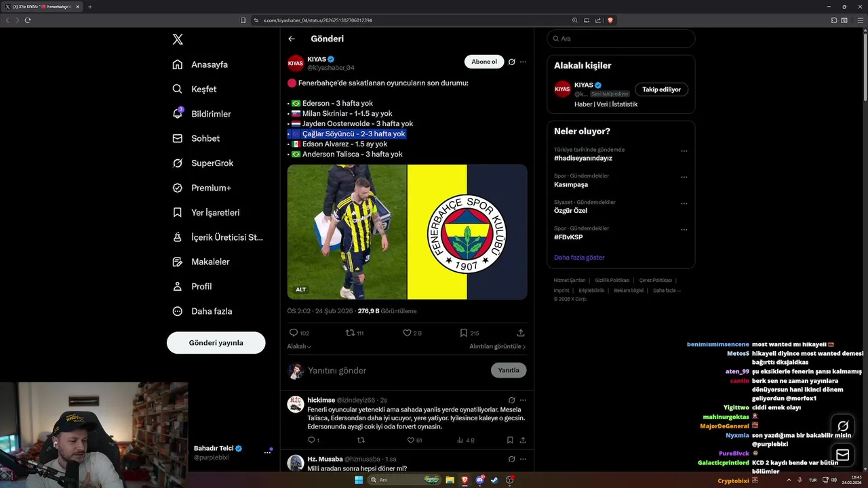Image resolution: width=868 pixels, height=488 pixels.
Task: Open the more options menu on the KIYAS post
Action: coord(523,62)
